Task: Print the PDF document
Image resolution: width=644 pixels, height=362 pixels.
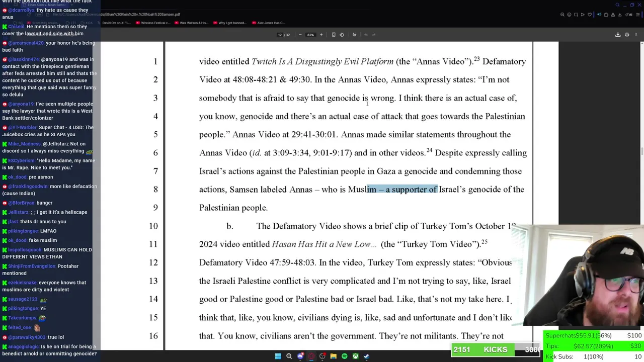Action: (x=627, y=35)
